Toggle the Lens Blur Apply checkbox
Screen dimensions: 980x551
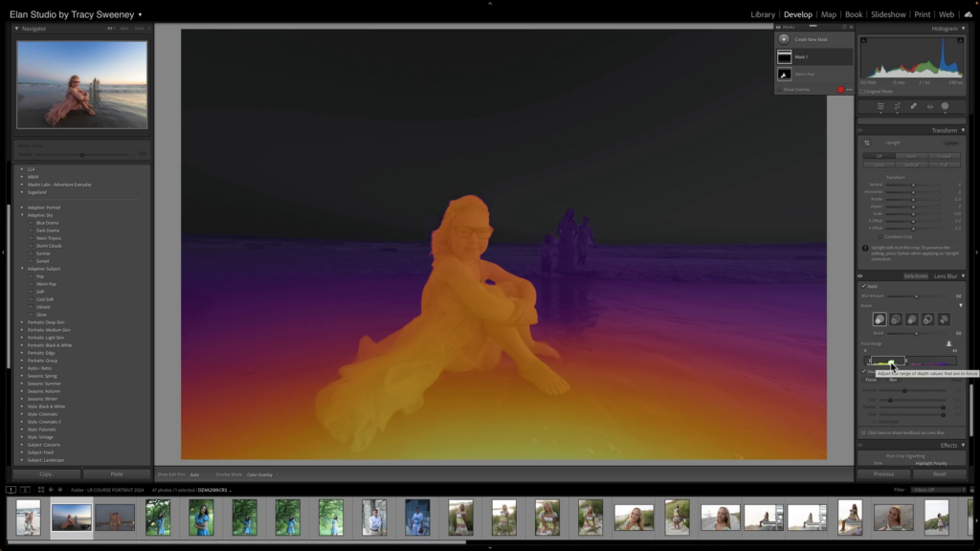tap(864, 286)
